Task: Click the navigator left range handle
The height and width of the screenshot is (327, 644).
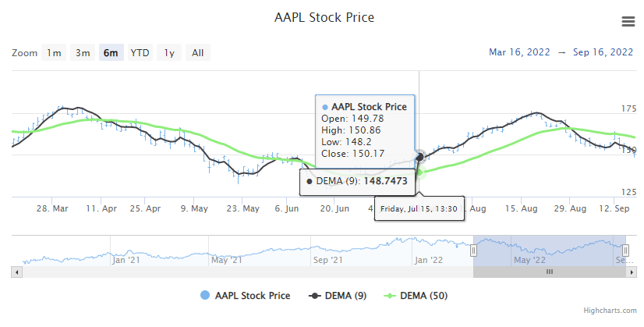Action: click(473, 250)
